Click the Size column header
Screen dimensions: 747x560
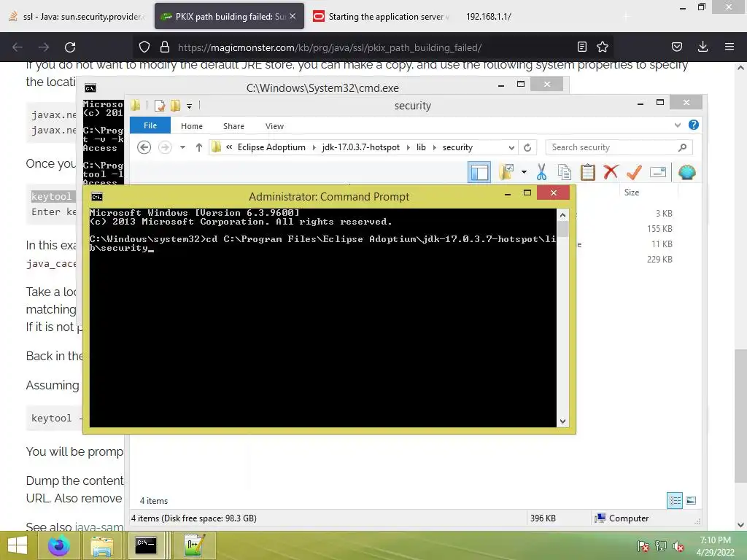pyautogui.click(x=631, y=192)
